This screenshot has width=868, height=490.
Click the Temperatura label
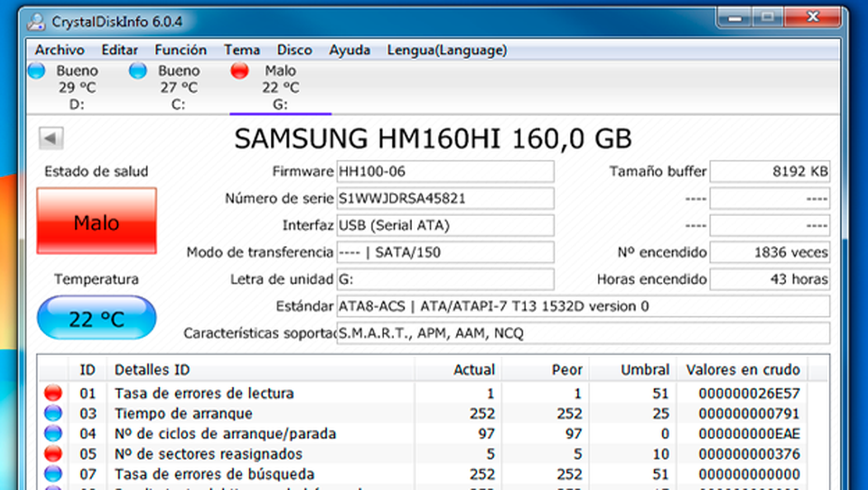click(x=96, y=279)
